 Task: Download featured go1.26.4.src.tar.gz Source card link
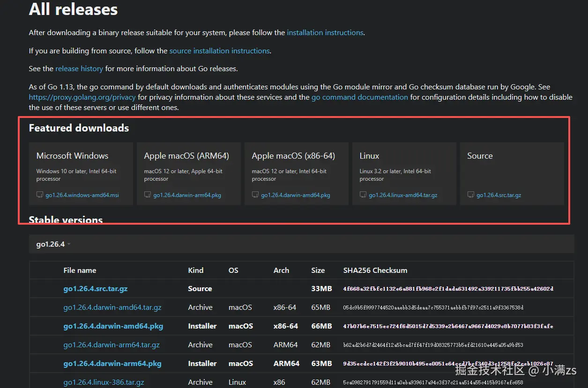click(499, 195)
